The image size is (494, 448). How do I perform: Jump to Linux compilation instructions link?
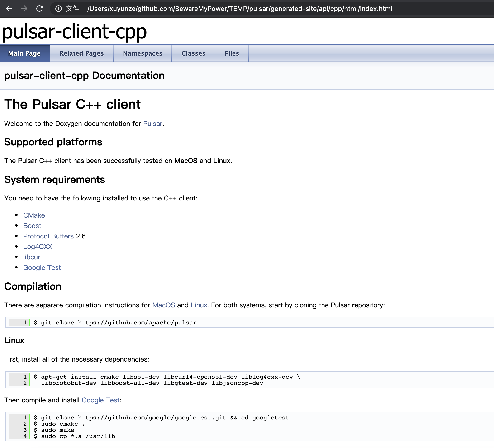[x=199, y=305]
